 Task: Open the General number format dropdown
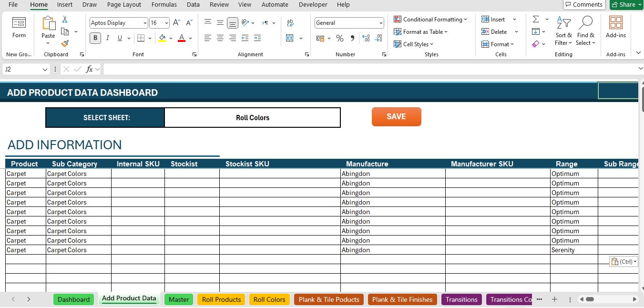click(381, 23)
